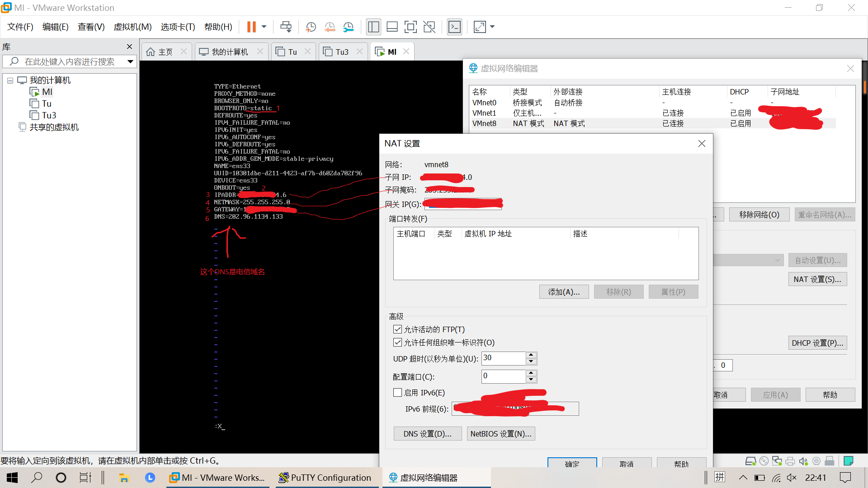Open the 编辑(E) menu

[x=56, y=27]
